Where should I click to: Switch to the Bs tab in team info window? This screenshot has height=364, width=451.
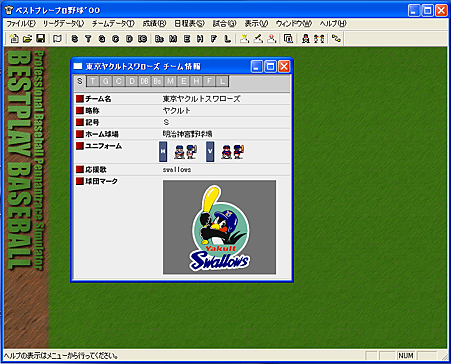[x=157, y=81]
